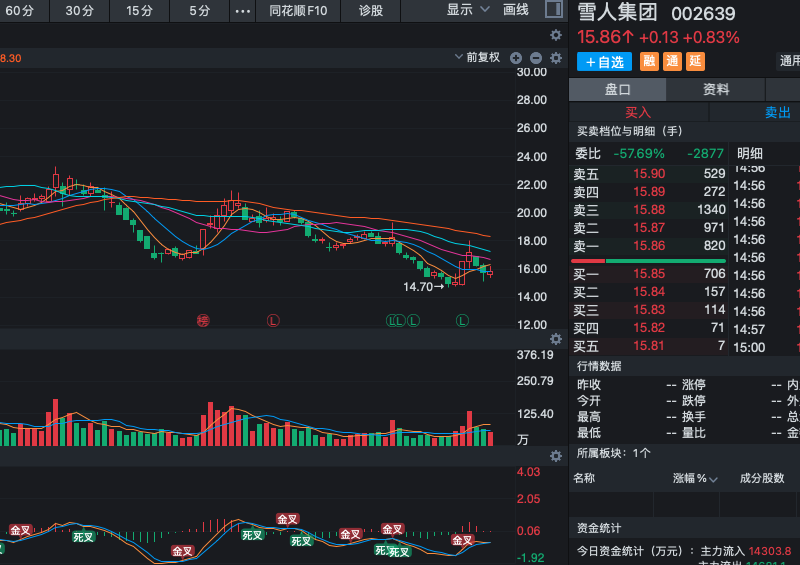Select 卖一 price 15.86
800x565 pixels.
[x=649, y=246]
